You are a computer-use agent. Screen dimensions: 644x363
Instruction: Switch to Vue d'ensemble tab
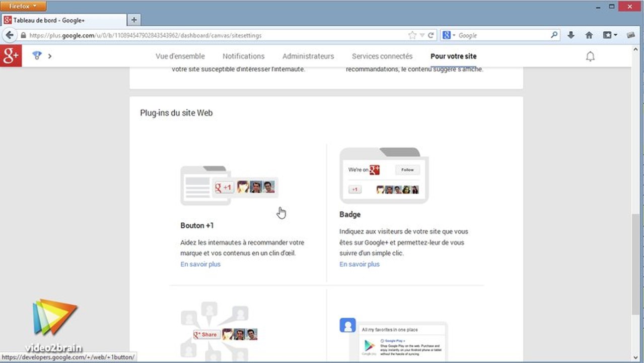click(x=180, y=56)
